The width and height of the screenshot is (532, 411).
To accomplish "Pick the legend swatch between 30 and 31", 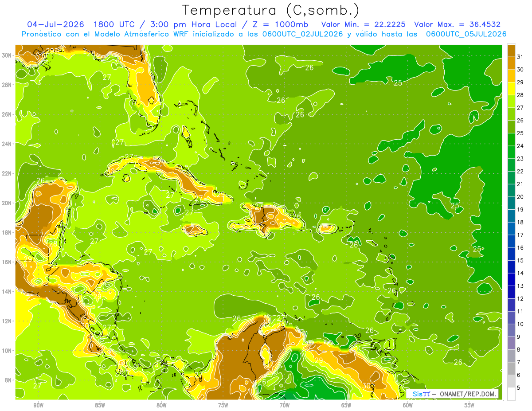I will coord(511,63).
